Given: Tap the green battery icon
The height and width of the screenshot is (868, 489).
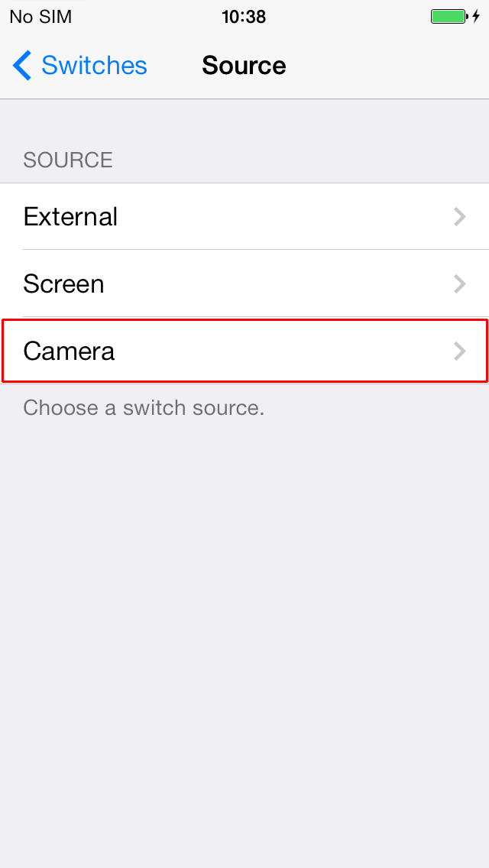Looking at the screenshot, I should [x=449, y=17].
